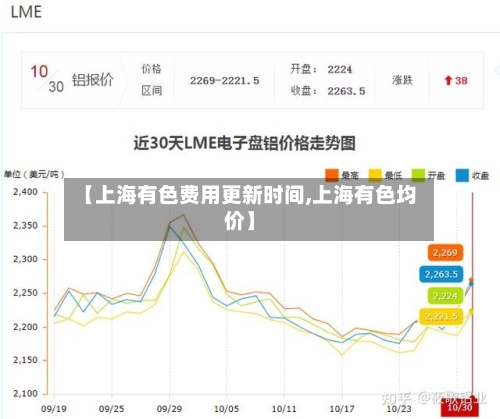Screen dimensions: 500x419
Task: Click the orange 2,269 tooltip bubble
Action: click(445, 253)
